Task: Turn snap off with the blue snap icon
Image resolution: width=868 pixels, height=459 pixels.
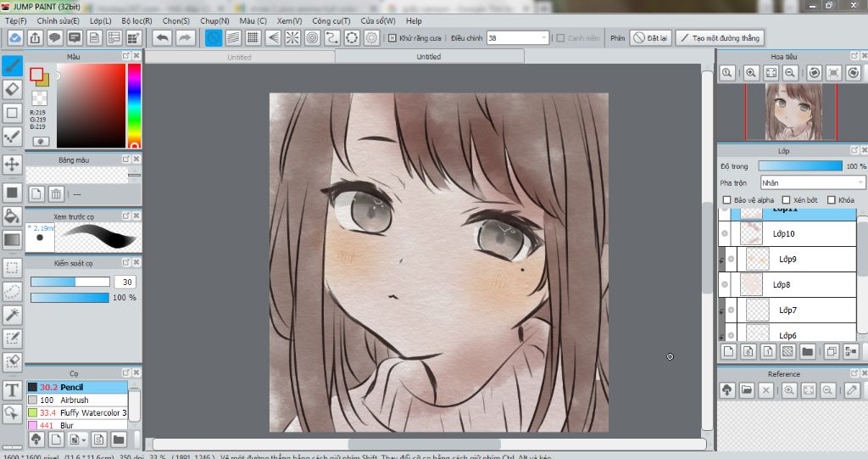Action: [213, 38]
